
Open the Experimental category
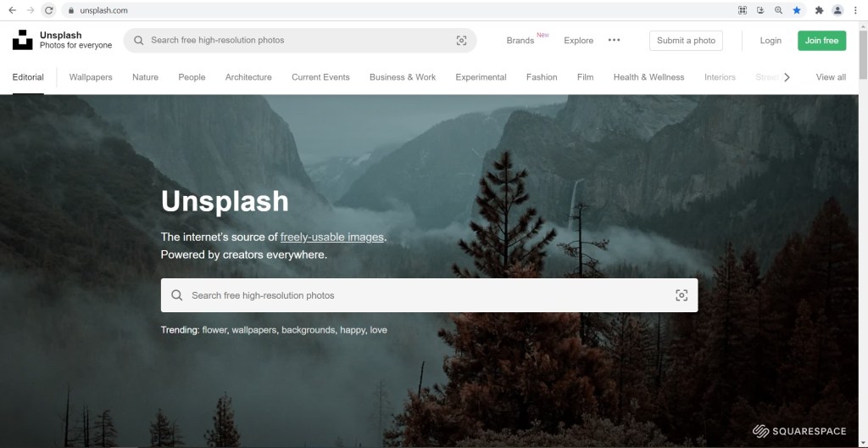tap(481, 77)
